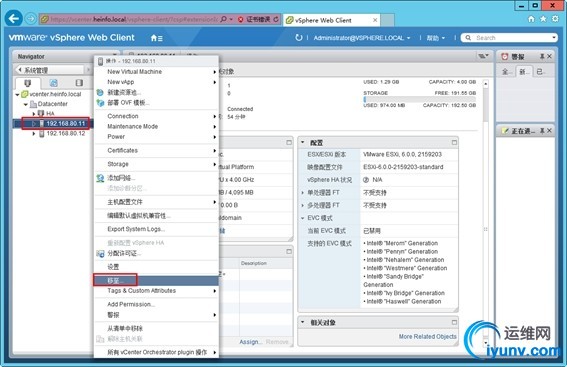
Task: Open the alarms (警报) submenu in context menu
Action: (156, 315)
